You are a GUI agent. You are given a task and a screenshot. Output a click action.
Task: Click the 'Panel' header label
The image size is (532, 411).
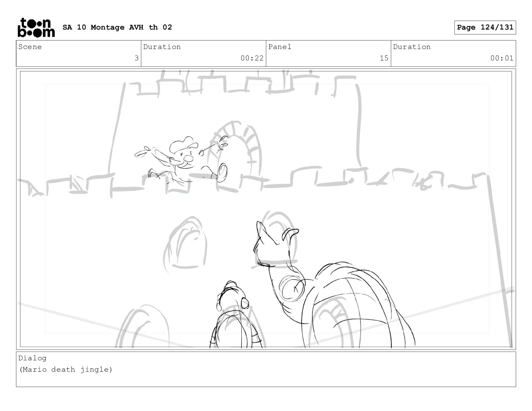pos(280,47)
